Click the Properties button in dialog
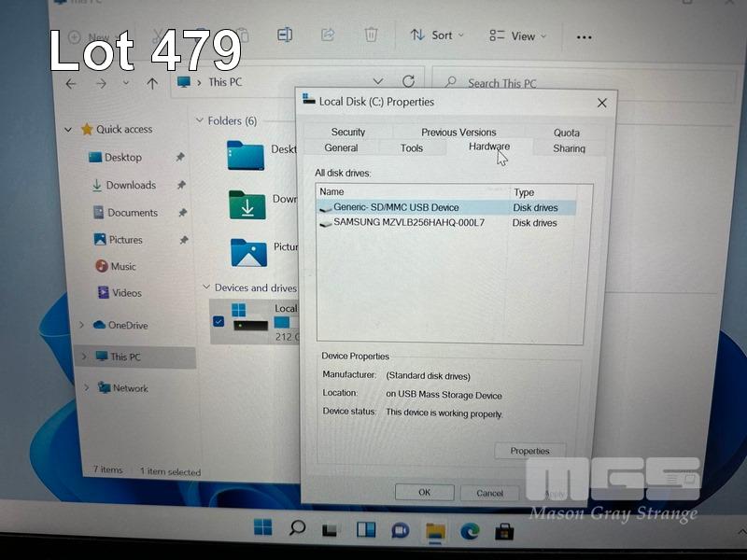This screenshot has width=747, height=560. [529, 451]
